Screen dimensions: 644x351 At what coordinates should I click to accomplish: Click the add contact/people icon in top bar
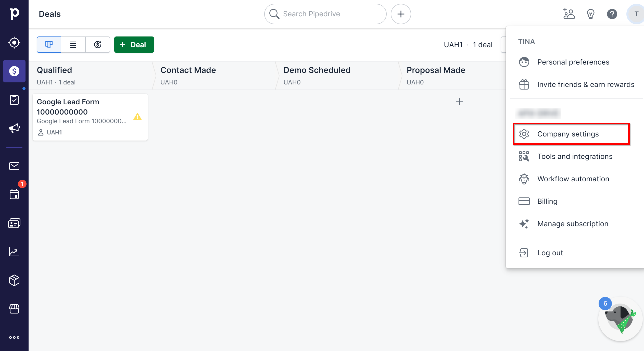[x=569, y=14]
